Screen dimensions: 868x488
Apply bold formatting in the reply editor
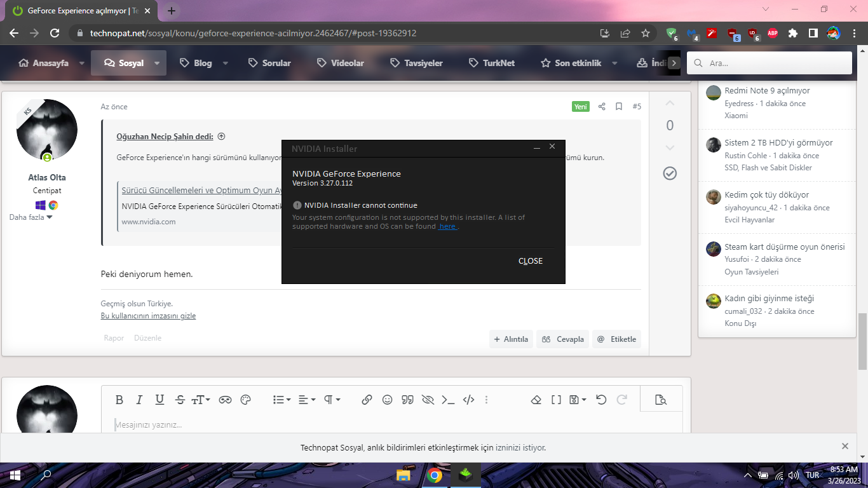[x=119, y=400]
